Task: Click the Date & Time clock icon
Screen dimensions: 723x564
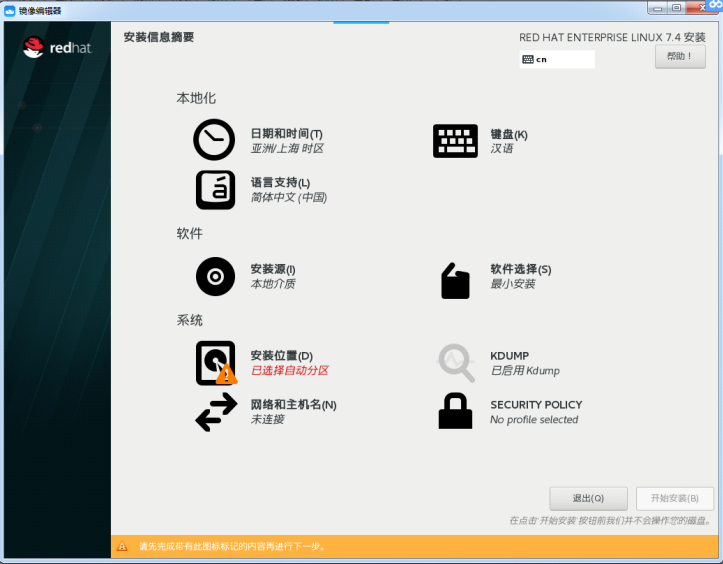Action: coord(214,140)
